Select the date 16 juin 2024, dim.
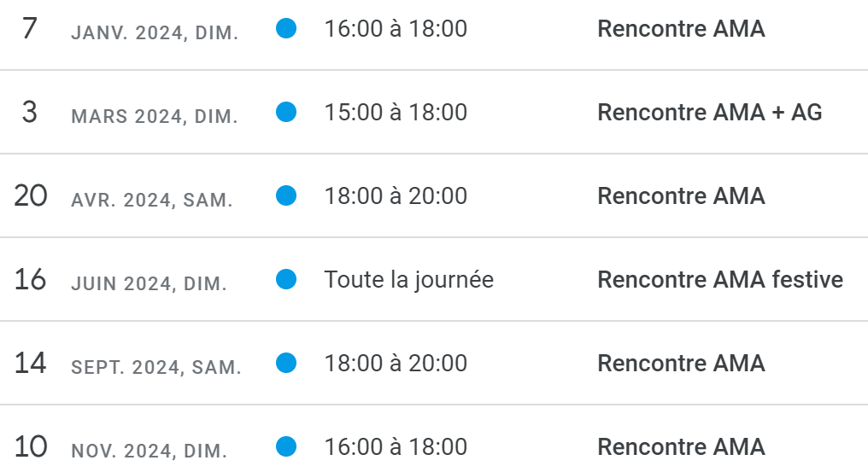This screenshot has height=472, width=868. coord(120,280)
